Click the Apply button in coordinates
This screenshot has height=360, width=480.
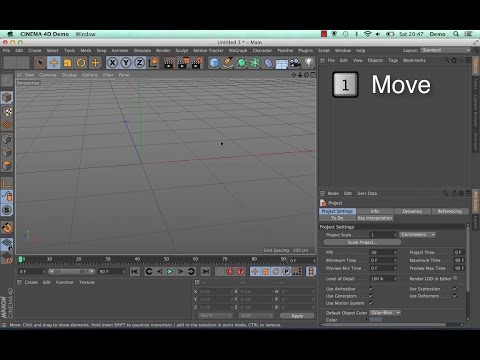(297, 316)
